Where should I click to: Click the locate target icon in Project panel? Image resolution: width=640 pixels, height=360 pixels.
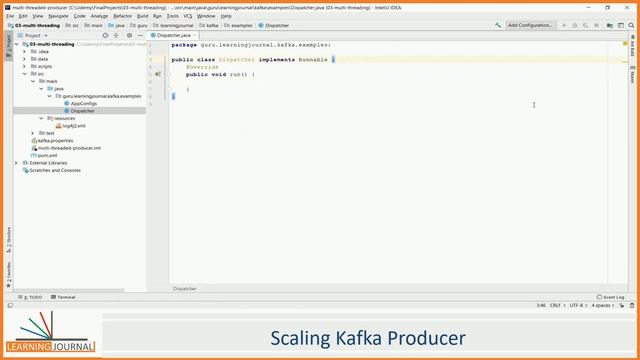pyautogui.click(x=105, y=36)
